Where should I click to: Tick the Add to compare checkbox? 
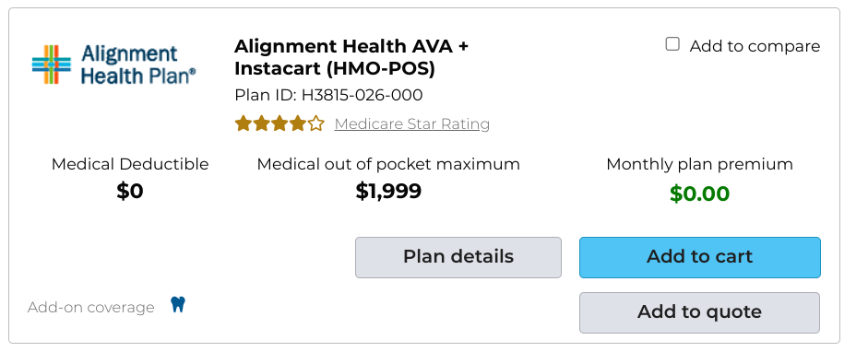(x=672, y=45)
